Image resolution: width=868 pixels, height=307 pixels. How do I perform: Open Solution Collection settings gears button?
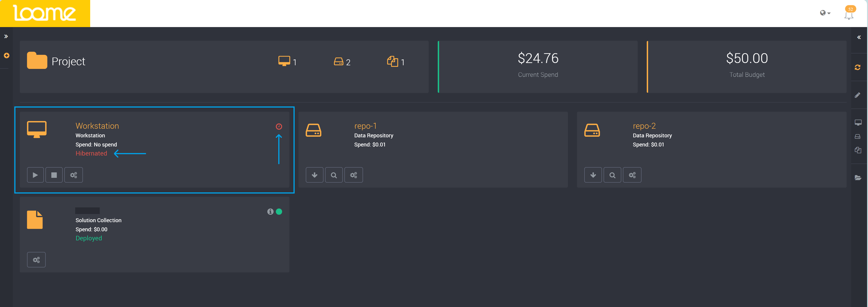[x=36, y=260]
